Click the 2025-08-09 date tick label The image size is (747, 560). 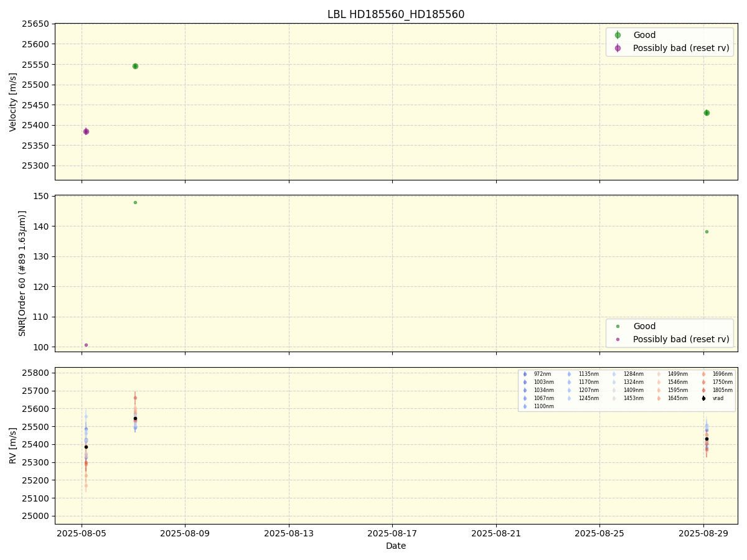[185, 533]
